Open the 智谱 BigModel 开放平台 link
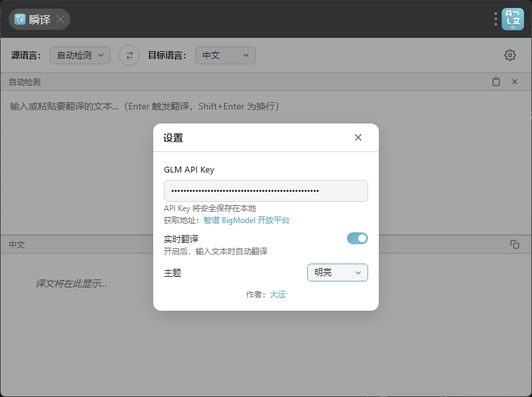Viewport: 532px width, 397px height. (x=246, y=220)
